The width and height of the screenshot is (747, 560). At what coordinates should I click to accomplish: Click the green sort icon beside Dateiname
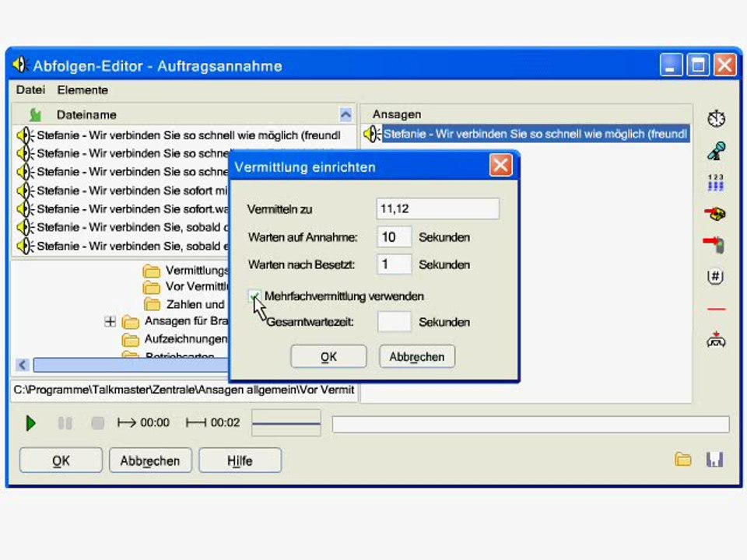(35, 115)
